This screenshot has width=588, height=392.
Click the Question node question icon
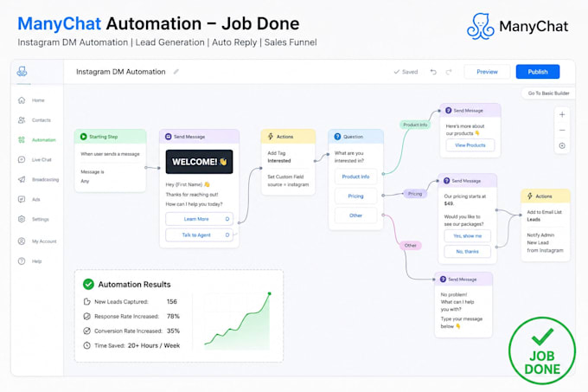coord(337,137)
